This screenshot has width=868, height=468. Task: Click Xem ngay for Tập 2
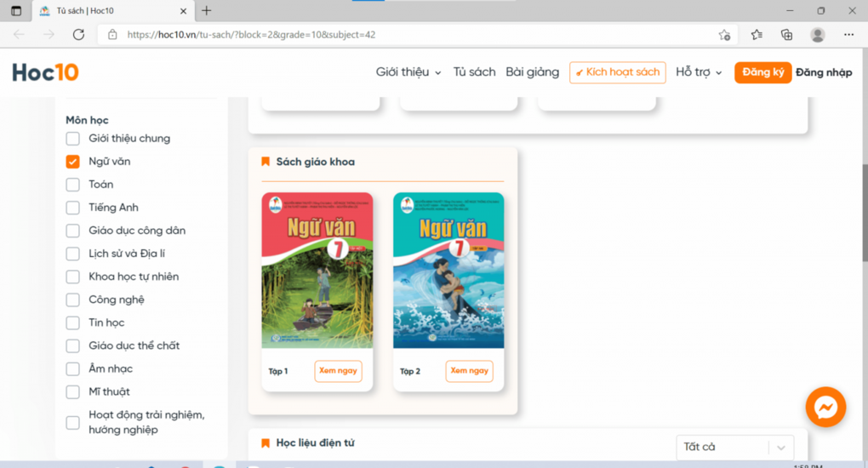(470, 371)
